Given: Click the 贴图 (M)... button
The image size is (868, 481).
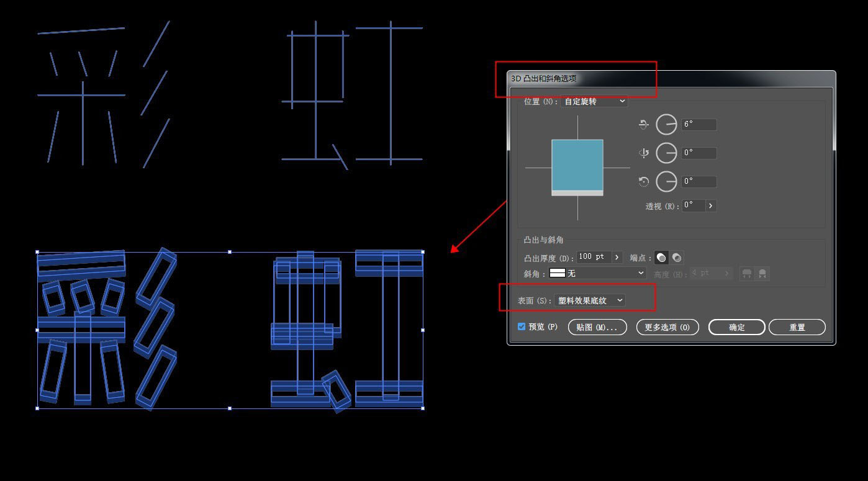Looking at the screenshot, I should 597,327.
